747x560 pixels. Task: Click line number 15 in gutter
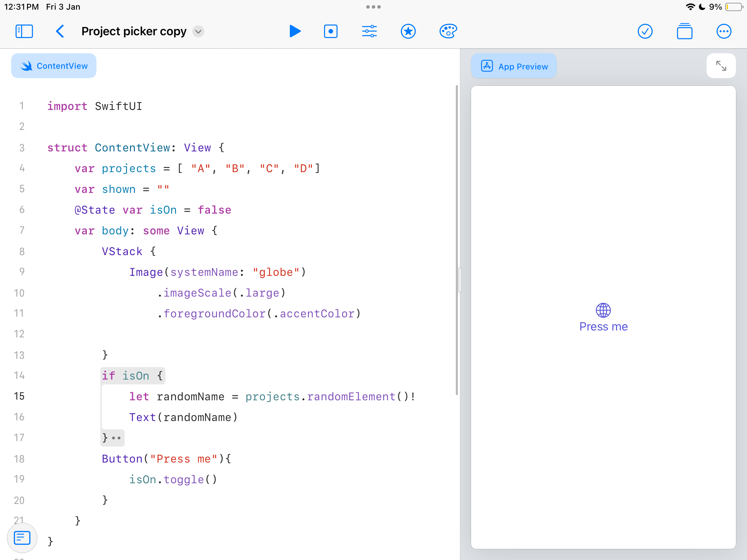pyautogui.click(x=19, y=396)
